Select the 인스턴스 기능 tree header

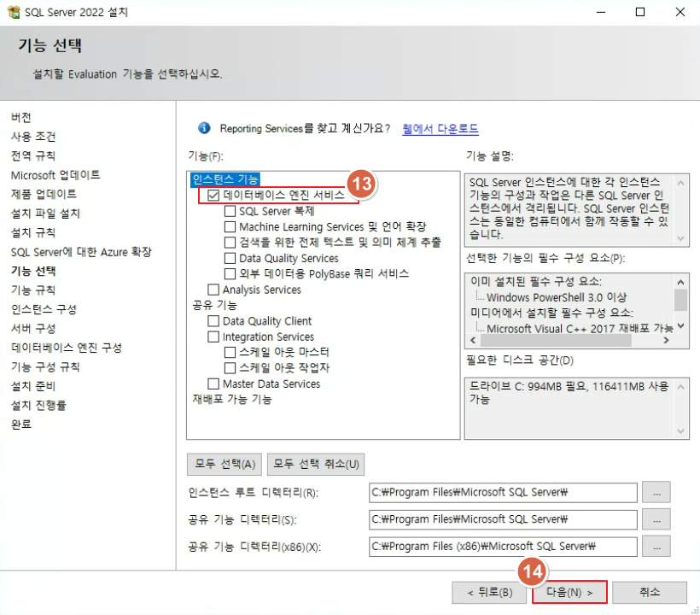click(225, 179)
